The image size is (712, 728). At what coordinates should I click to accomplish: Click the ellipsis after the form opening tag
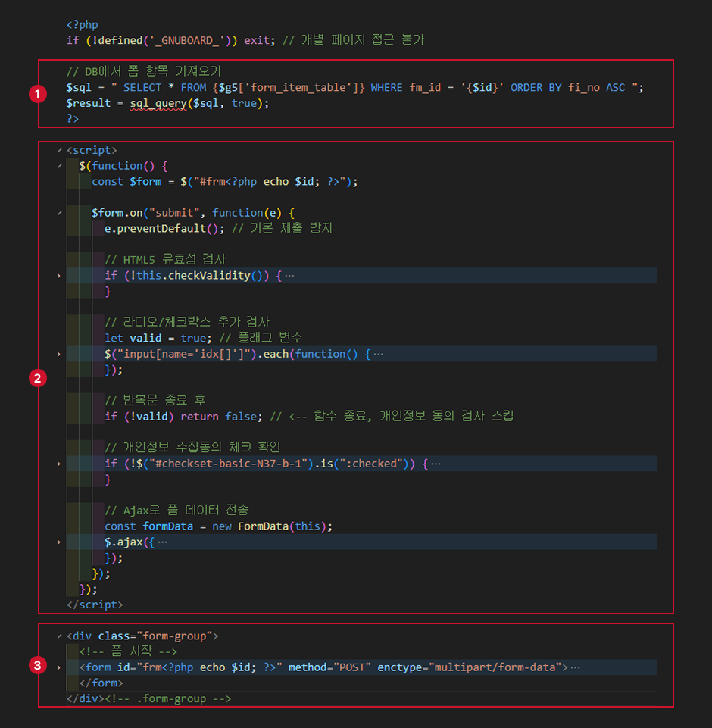575,667
